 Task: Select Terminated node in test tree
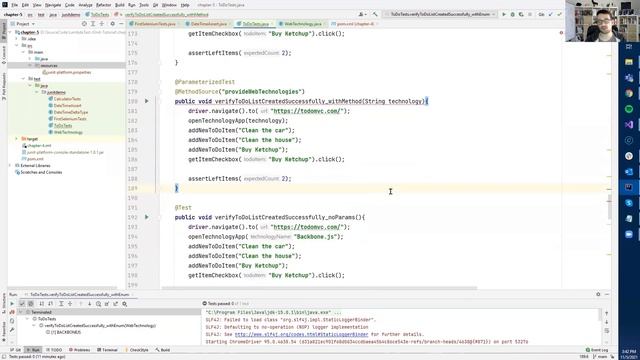[x=41, y=312]
